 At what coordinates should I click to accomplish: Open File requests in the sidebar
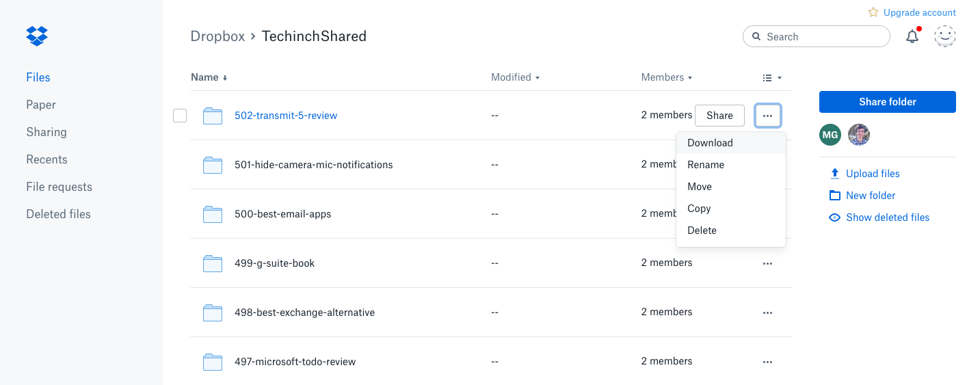point(59,187)
